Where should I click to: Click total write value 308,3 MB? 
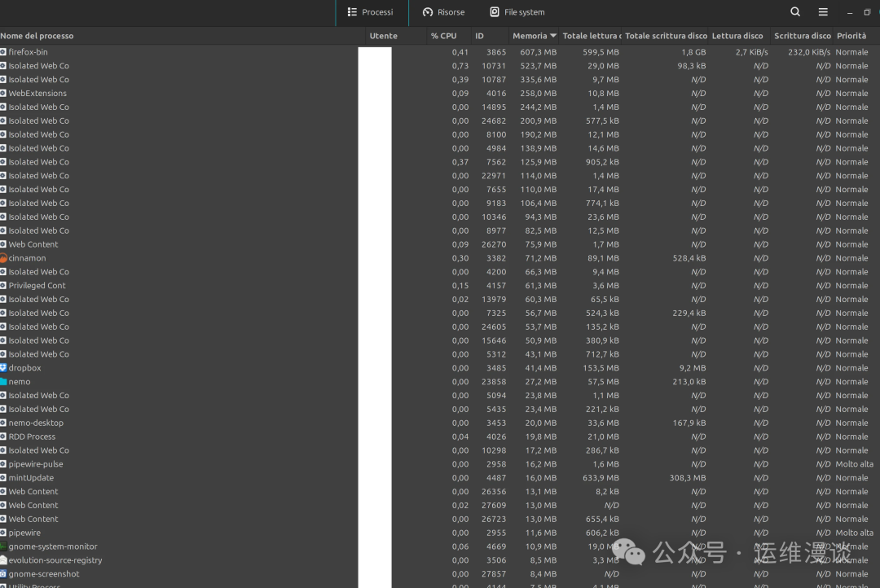coord(688,478)
